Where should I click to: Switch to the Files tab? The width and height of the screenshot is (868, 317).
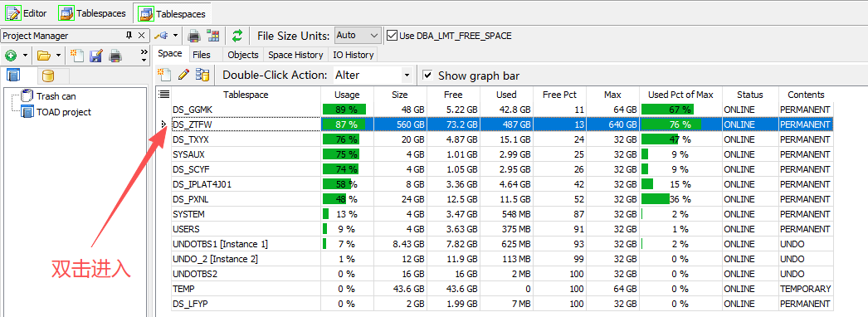(x=202, y=54)
